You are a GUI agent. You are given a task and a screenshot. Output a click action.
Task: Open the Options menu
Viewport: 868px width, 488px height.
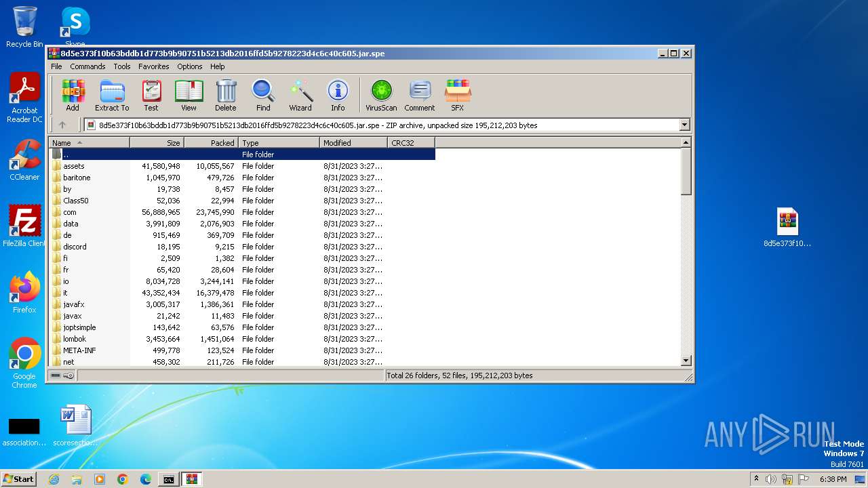[190, 66]
